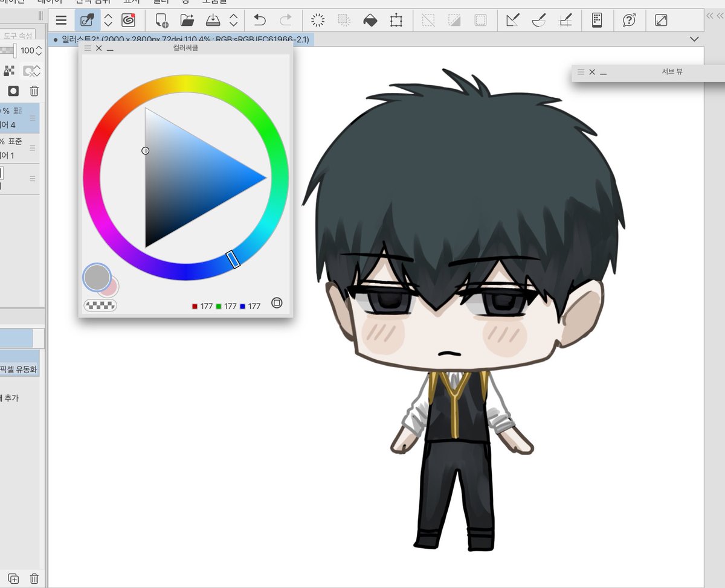Toggle Snap to ruler
Viewport: 725px width, 588px height.
pyautogui.click(x=513, y=21)
